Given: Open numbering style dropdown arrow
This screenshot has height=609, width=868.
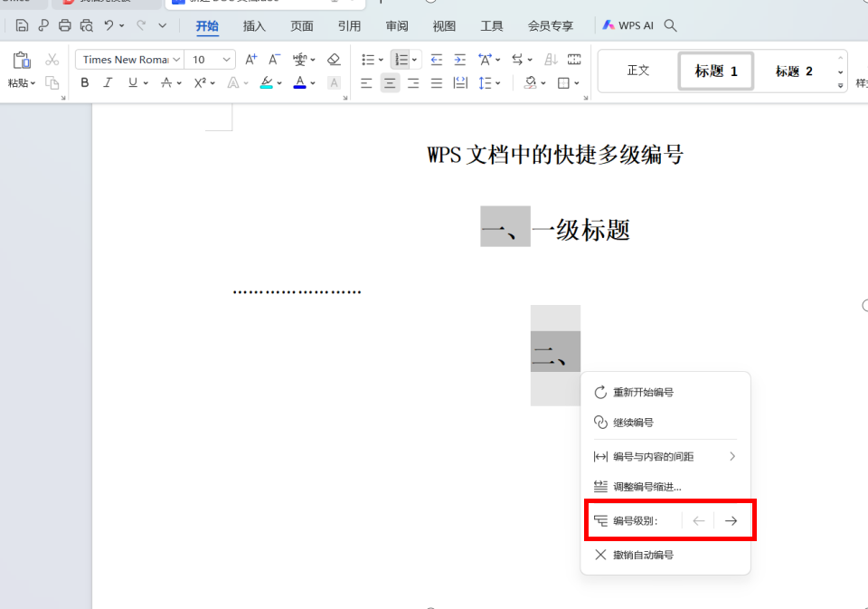Looking at the screenshot, I should (415, 60).
